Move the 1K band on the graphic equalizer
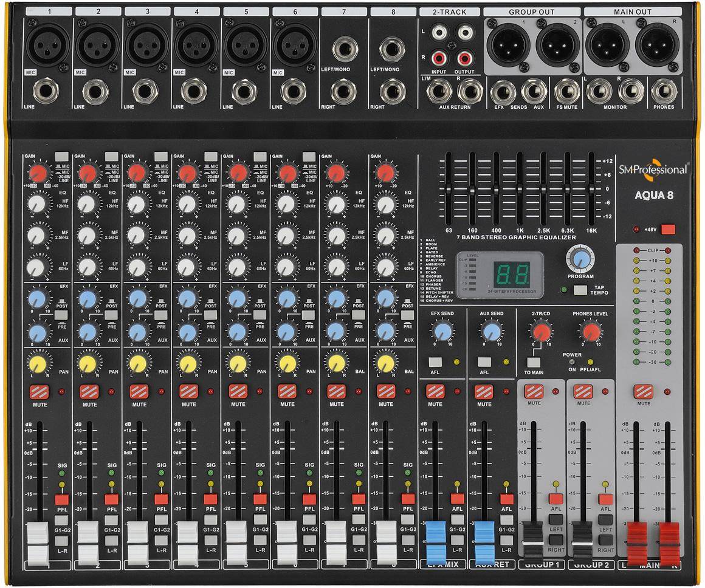The width and height of the screenshot is (705, 588). (520, 189)
